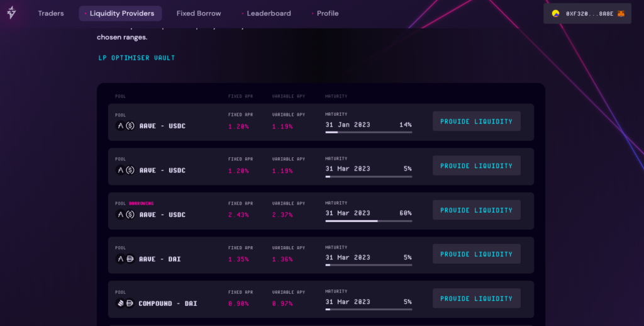Provide liquidity for COMPOUND - DAI pool

pos(477,298)
